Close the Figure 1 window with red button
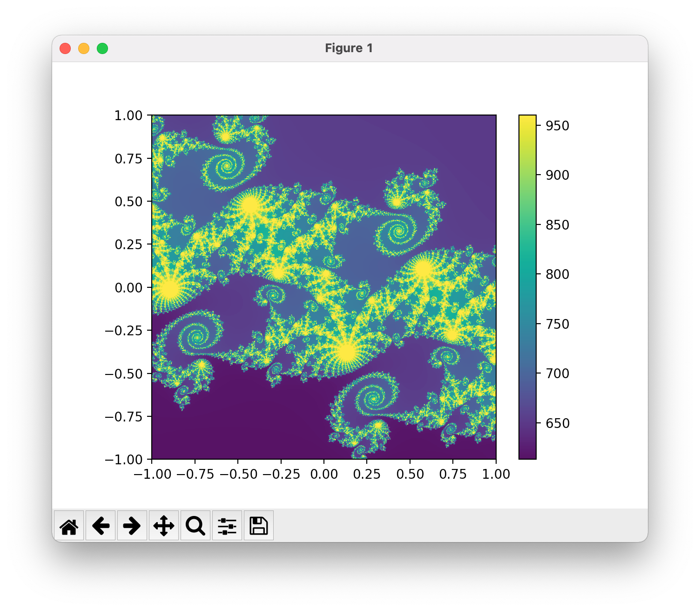This screenshot has height=611, width=700. 65,48
